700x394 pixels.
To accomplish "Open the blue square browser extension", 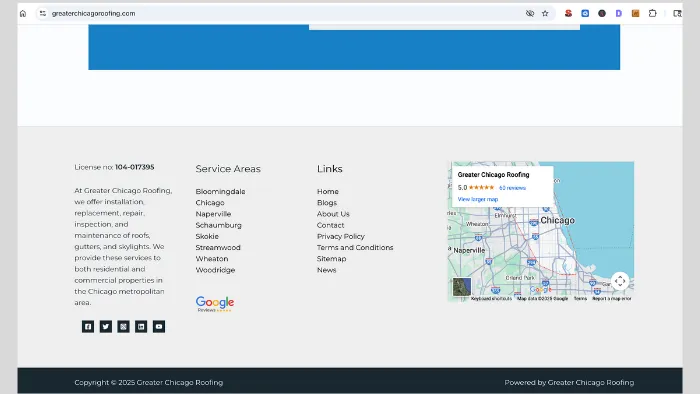I will coord(585,13).
